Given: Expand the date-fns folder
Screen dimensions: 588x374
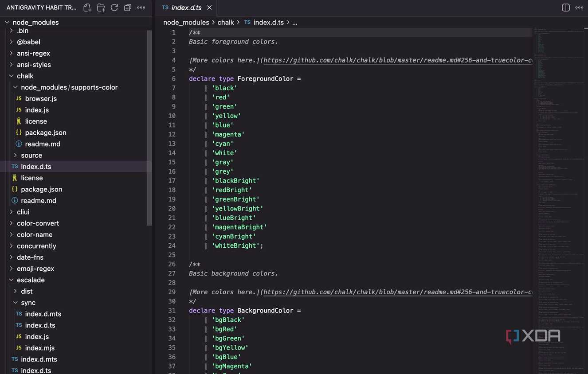Looking at the screenshot, I should coord(76,257).
